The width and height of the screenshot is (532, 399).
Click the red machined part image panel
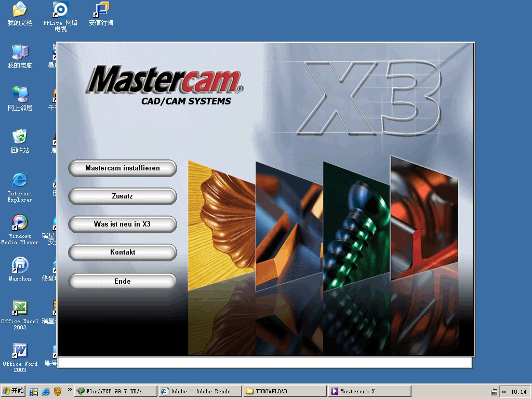[424, 218]
